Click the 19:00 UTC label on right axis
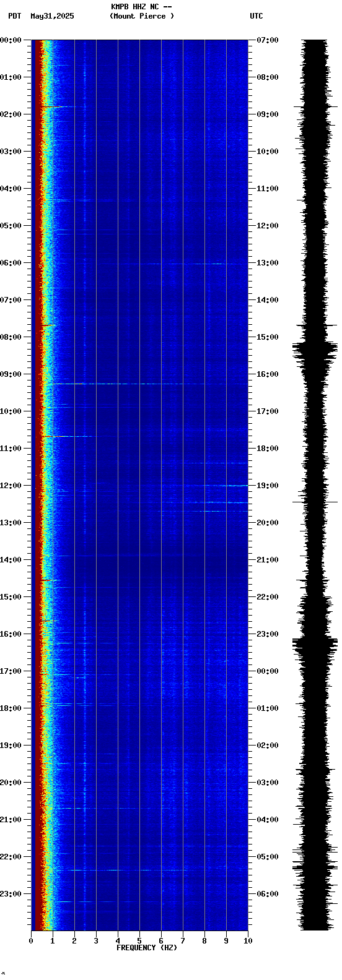Viewport: 342px width, 980px height. pos(268,486)
